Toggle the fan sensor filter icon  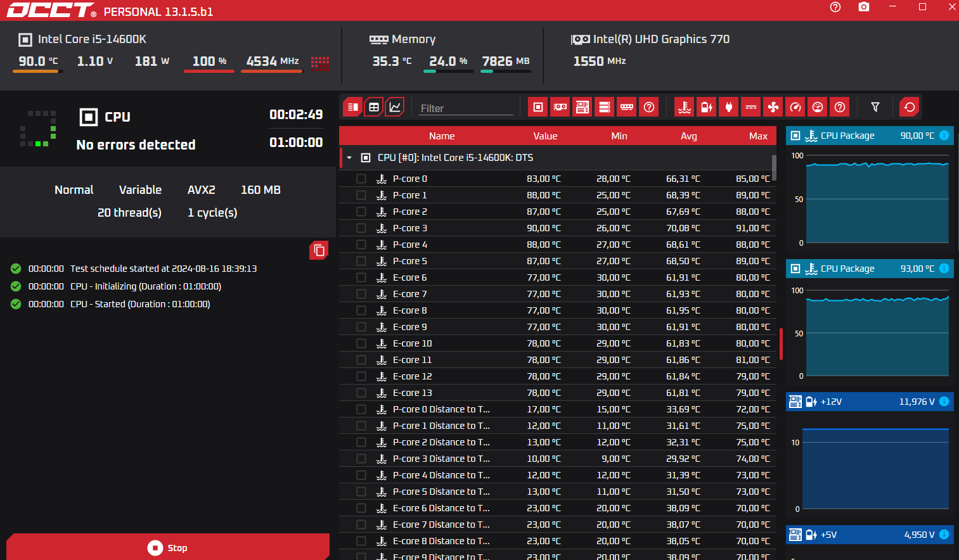(773, 107)
